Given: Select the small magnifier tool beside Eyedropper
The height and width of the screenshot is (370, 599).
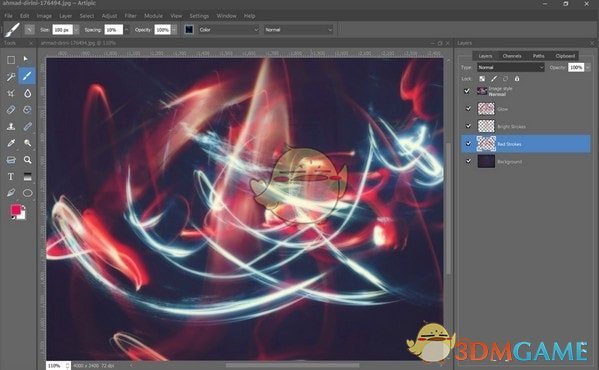Looking at the screenshot, I should pyautogui.click(x=28, y=143).
